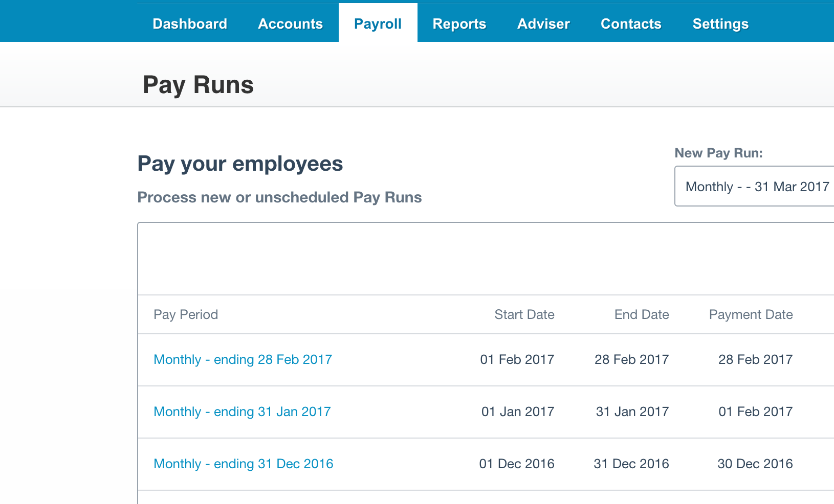
Task: Sort by the Start Date column header
Action: [524, 315]
